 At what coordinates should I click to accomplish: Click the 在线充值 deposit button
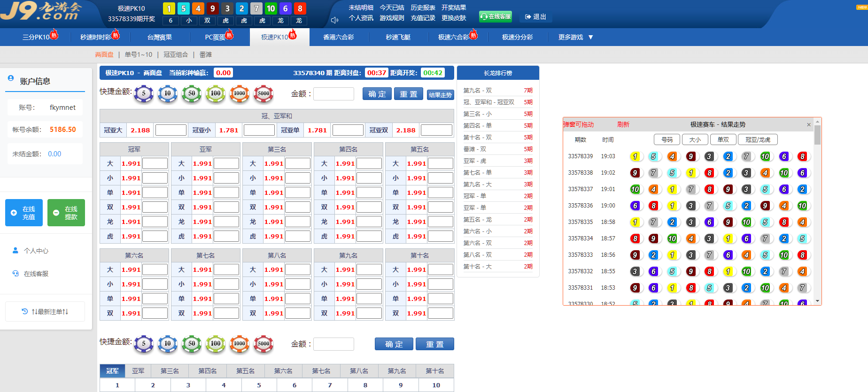coord(24,213)
